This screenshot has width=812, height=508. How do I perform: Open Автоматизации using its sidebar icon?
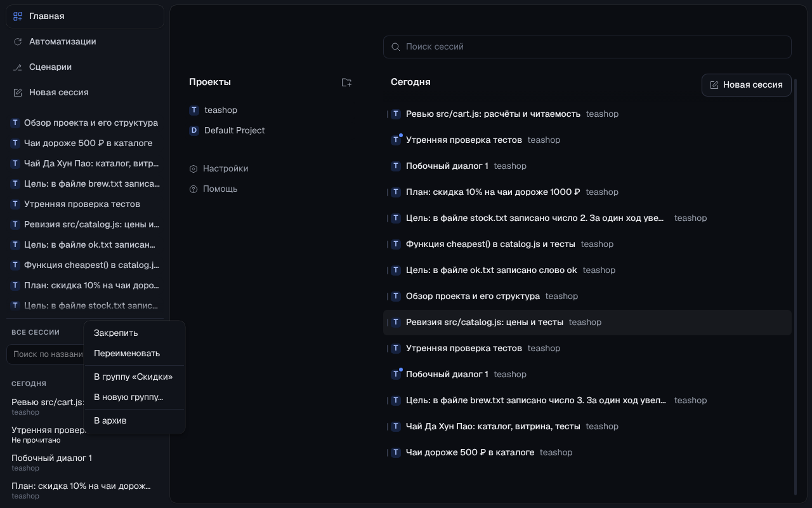(18, 42)
